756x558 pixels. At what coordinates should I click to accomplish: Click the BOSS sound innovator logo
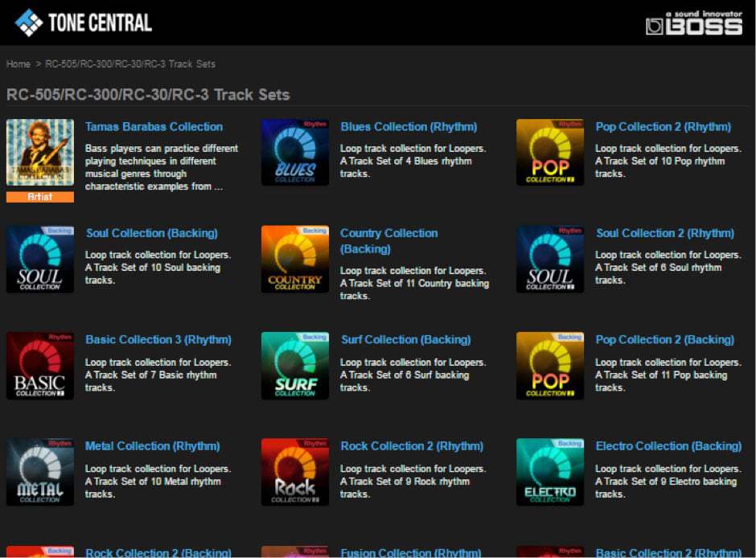[694, 23]
